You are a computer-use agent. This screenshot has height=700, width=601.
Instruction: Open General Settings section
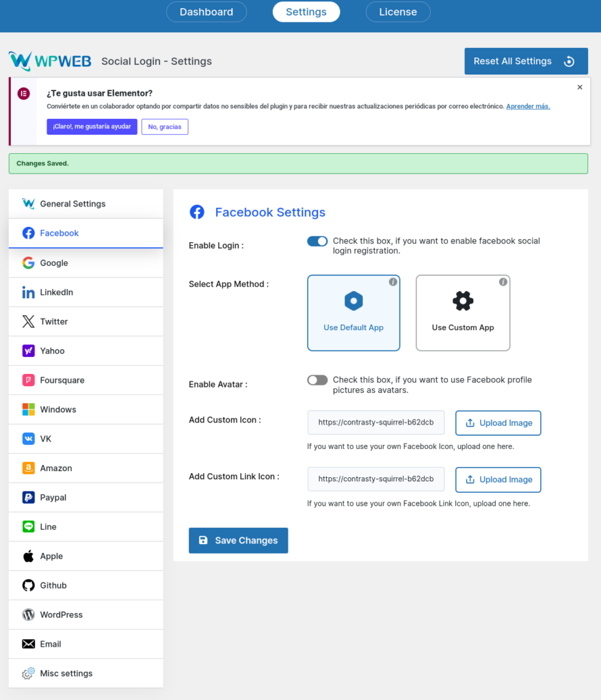[x=85, y=204]
